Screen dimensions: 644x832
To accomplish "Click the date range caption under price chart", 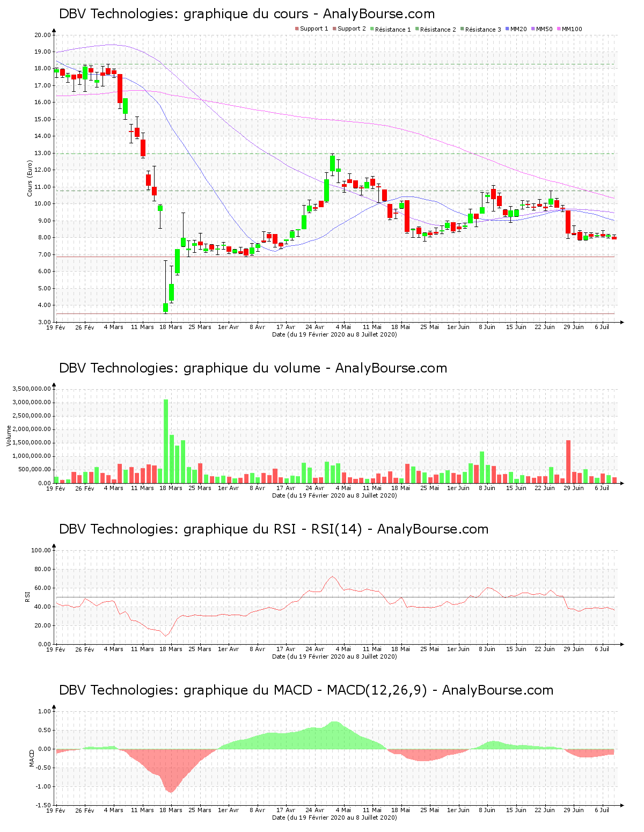I will [x=334, y=334].
